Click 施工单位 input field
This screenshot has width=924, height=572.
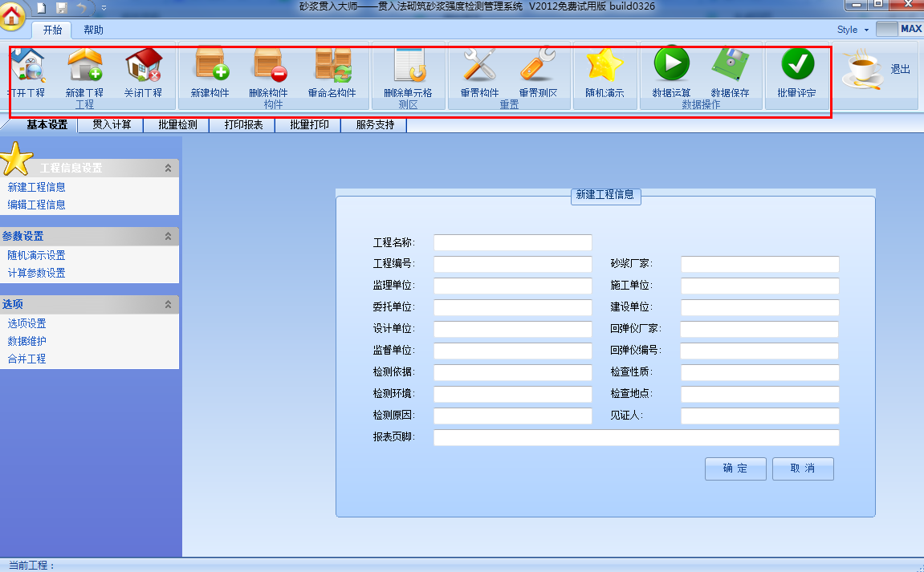tap(760, 286)
